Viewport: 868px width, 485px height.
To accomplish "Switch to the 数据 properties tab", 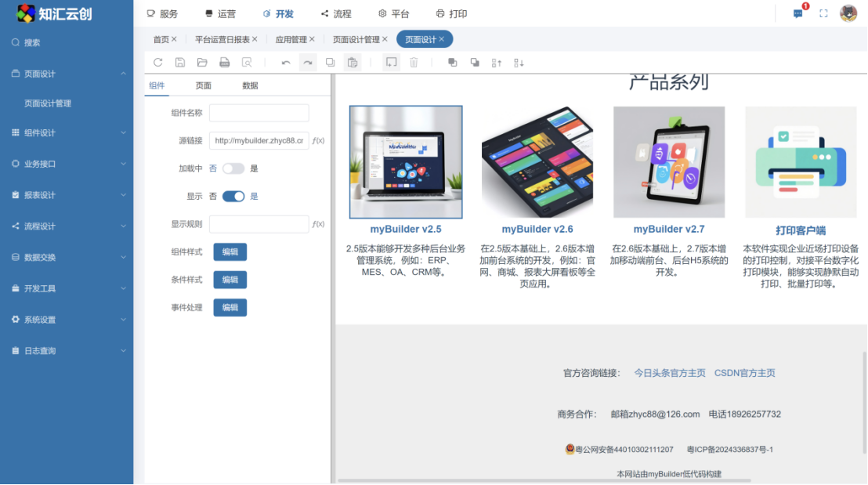I will 250,85.
